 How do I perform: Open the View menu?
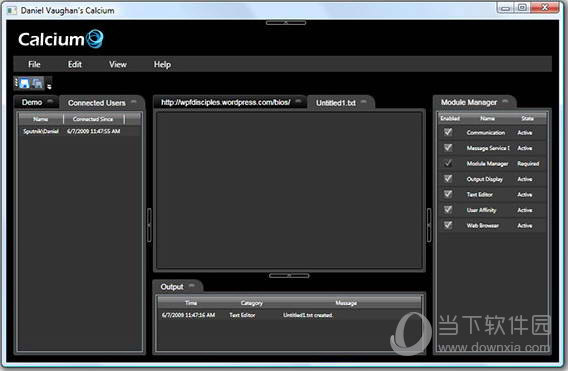tap(118, 64)
